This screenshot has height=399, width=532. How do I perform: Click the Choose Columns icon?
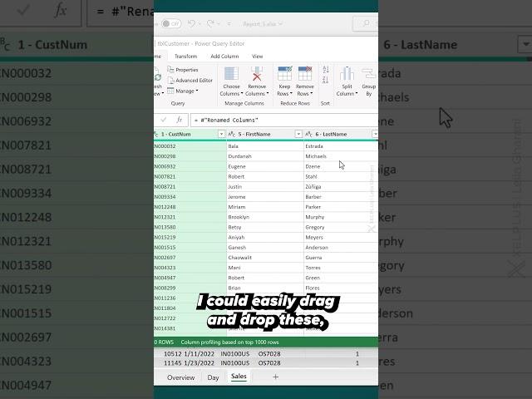(x=231, y=74)
